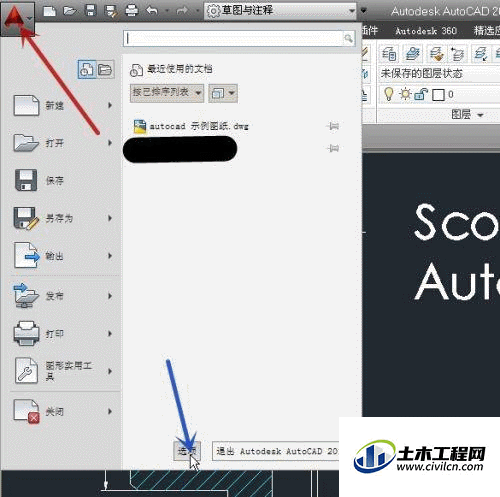Pin autocad 示例图纸.dwg to recent list
500x497 pixels.
click(x=333, y=126)
